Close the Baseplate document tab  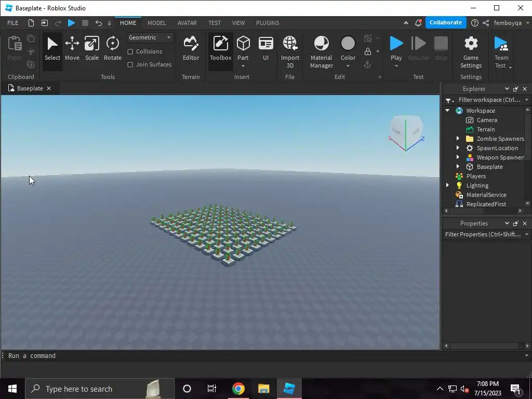click(x=49, y=88)
